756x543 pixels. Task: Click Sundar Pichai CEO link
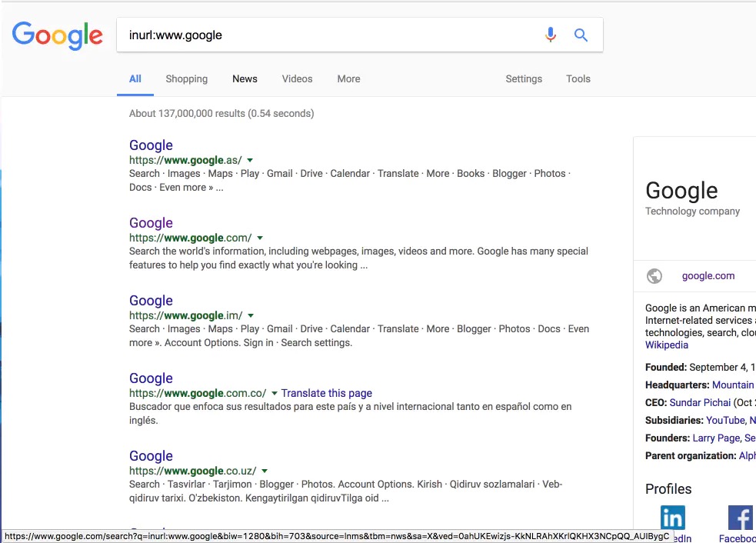tap(700, 403)
